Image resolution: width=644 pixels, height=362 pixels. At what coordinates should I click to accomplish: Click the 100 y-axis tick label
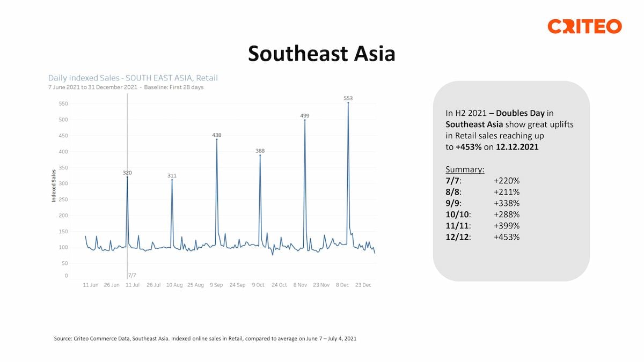(x=63, y=247)
